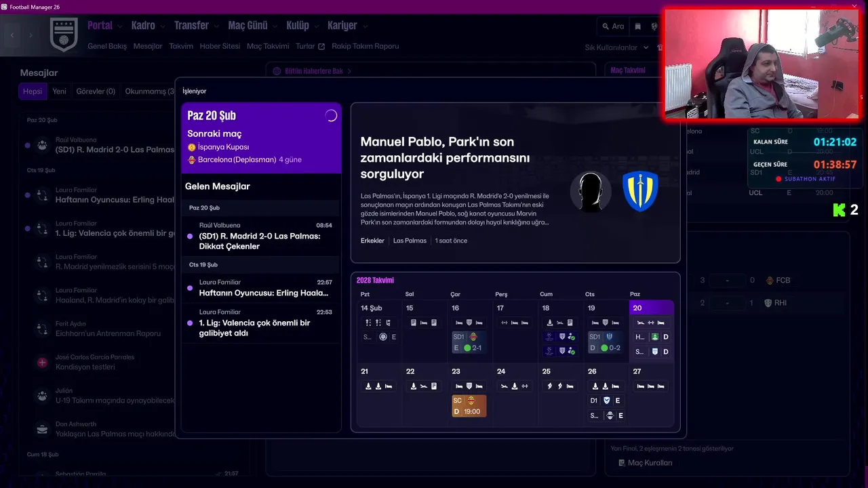Open Raúl Valbuena message avatar in Mesajlar list
Screen dimensions: 868x488
pos(42,144)
